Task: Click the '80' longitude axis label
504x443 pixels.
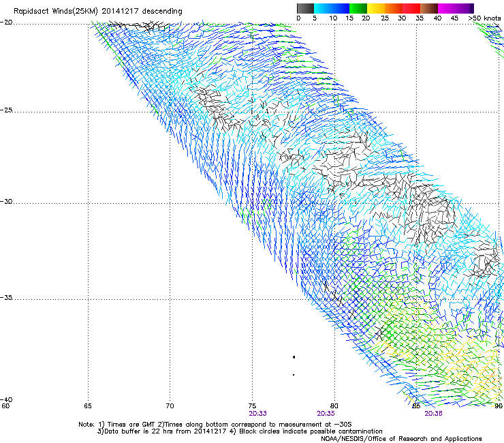Action: 334,406
